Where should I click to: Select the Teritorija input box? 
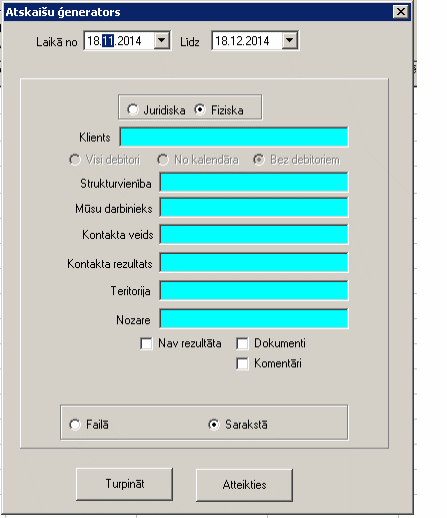click(254, 291)
